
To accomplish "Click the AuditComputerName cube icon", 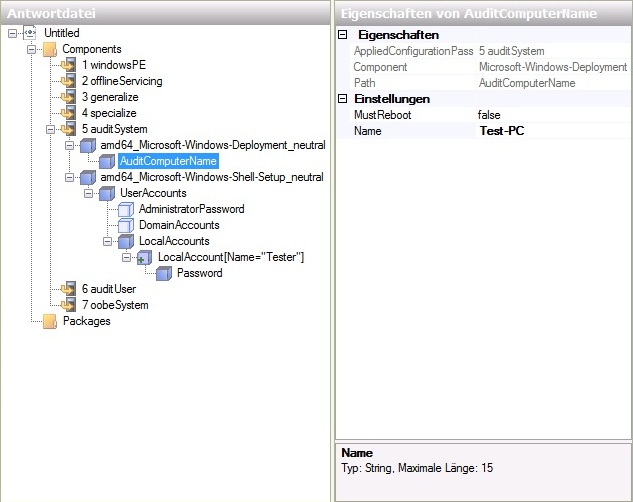I will pyautogui.click(x=107, y=161).
